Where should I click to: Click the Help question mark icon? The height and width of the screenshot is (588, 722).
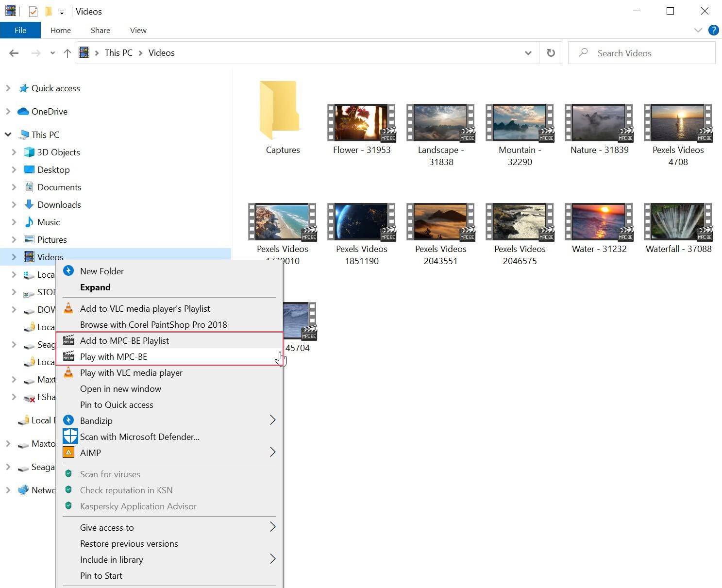(713, 30)
